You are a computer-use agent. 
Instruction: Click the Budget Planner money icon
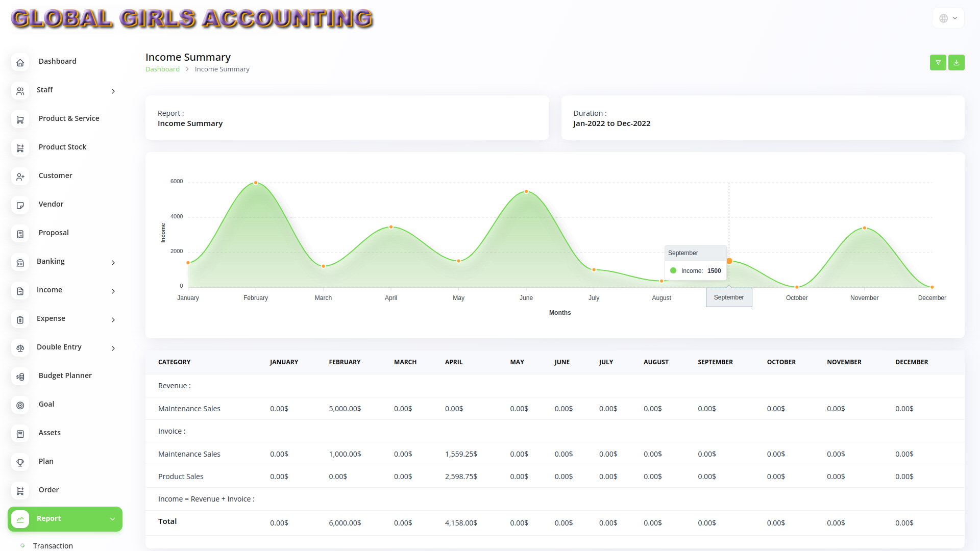click(20, 377)
